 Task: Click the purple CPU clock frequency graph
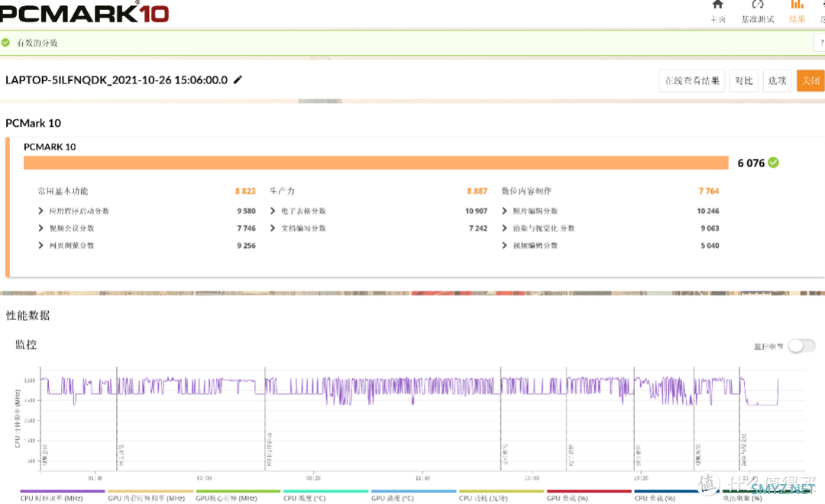coord(409,389)
